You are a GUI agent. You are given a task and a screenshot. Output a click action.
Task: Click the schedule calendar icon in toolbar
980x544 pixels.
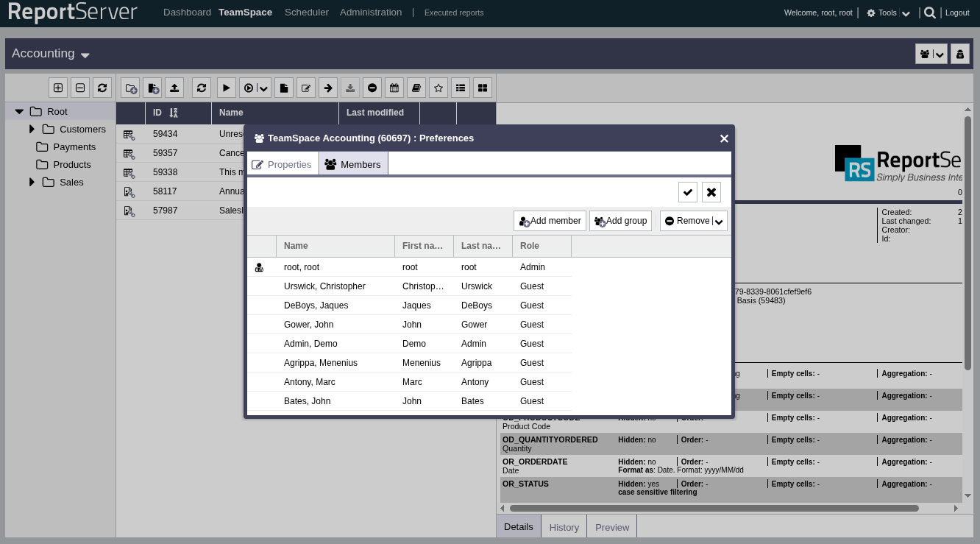point(394,88)
